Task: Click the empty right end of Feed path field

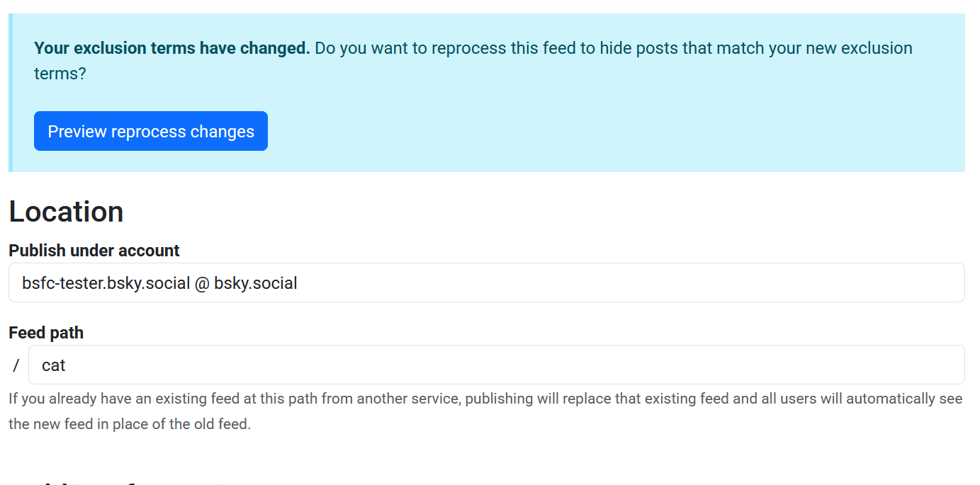Action: (x=886, y=365)
